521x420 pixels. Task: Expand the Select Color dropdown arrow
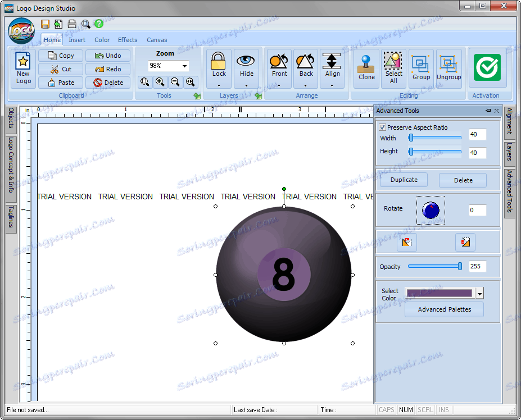point(479,293)
